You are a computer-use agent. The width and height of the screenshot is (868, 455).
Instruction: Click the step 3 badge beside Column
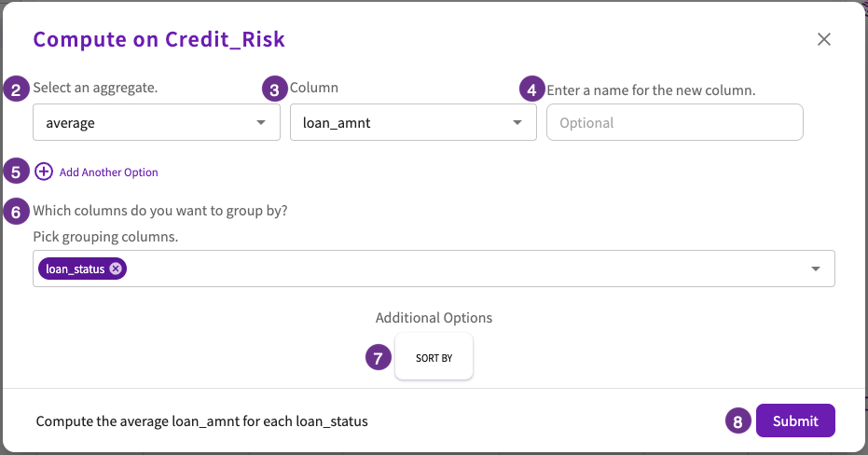point(274,90)
